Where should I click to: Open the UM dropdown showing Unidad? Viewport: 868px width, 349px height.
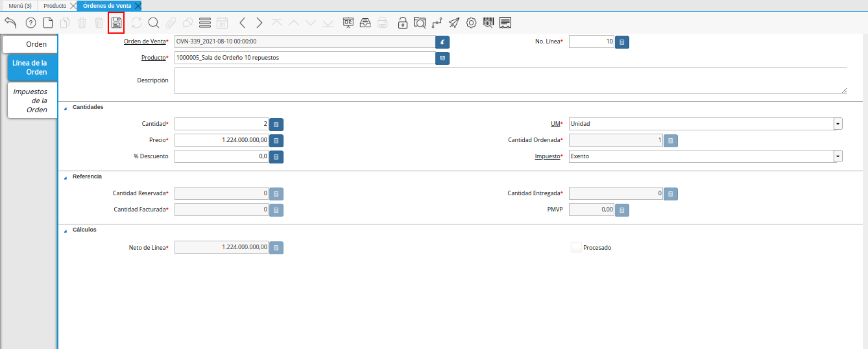(838, 123)
